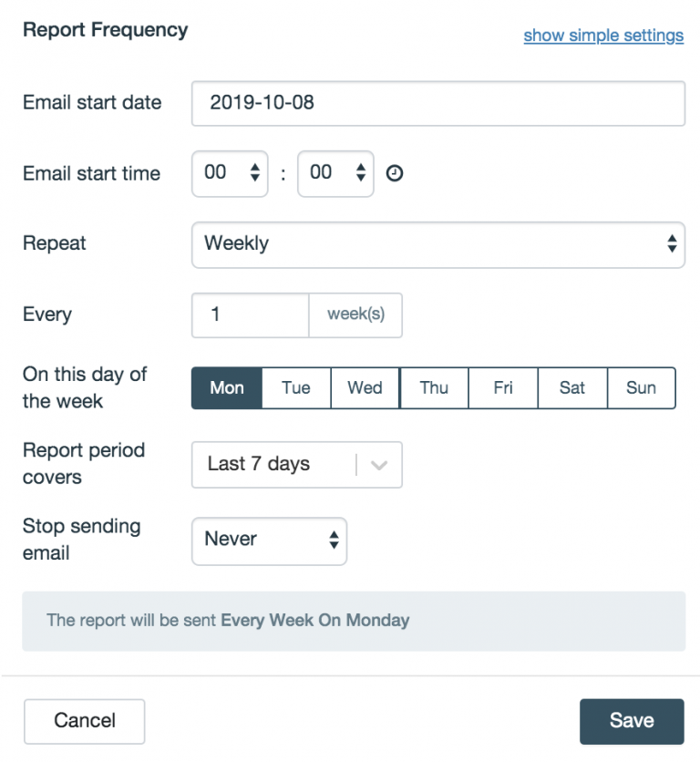Open the minute dropdown for start time

(335, 173)
